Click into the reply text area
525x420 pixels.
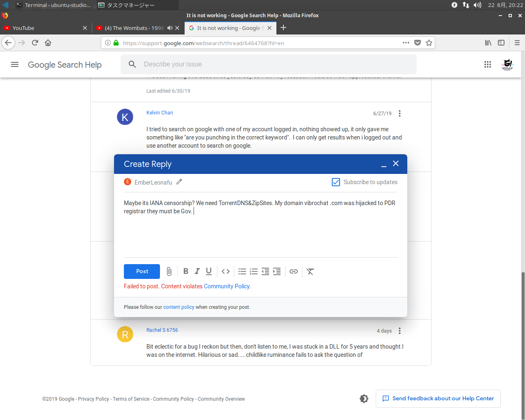point(260,226)
